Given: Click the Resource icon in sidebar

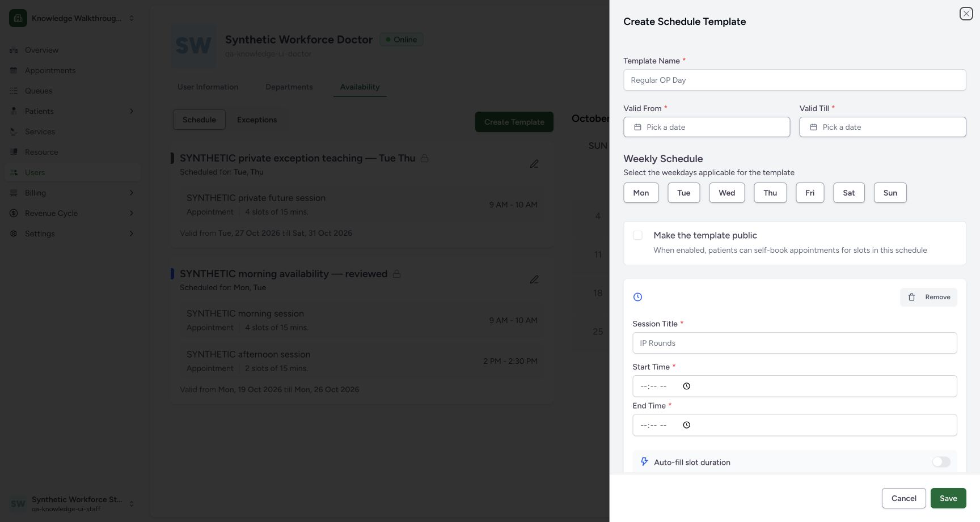Looking at the screenshot, I should pos(14,152).
